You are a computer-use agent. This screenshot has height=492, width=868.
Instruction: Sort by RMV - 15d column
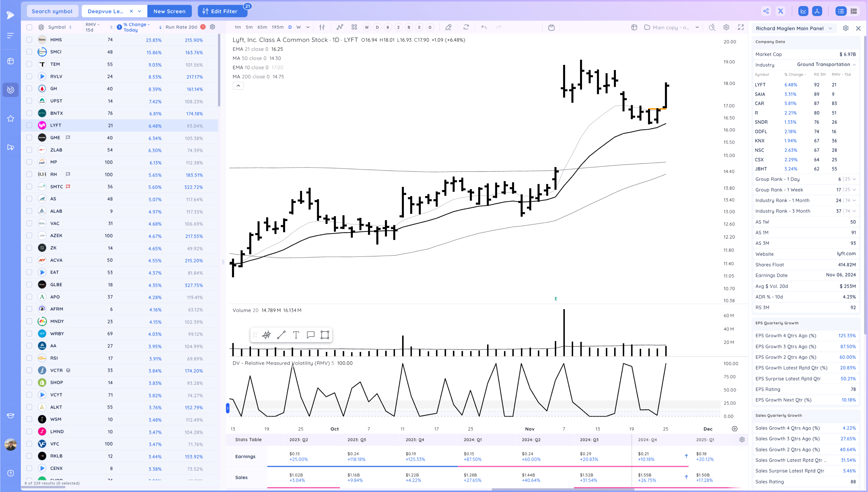99,27
